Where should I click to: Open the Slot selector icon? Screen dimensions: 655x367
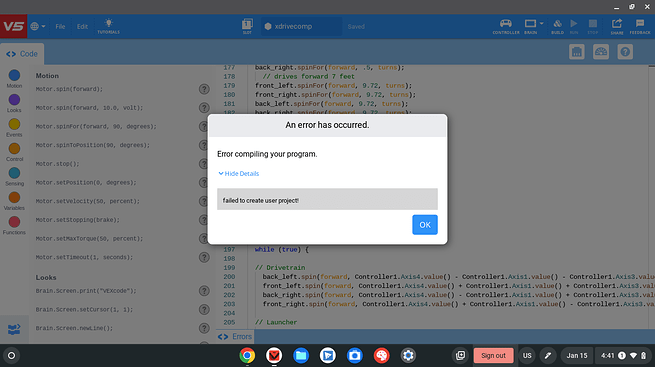tap(247, 26)
